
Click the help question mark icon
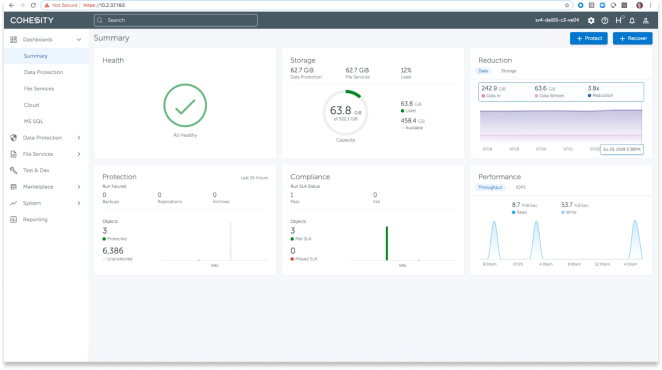(x=605, y=20)
